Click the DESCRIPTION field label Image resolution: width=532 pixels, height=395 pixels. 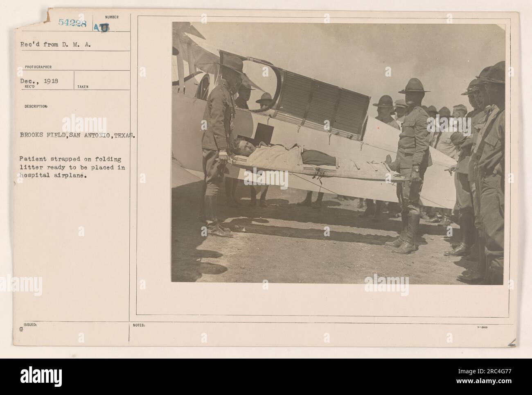tap(36, 106)
